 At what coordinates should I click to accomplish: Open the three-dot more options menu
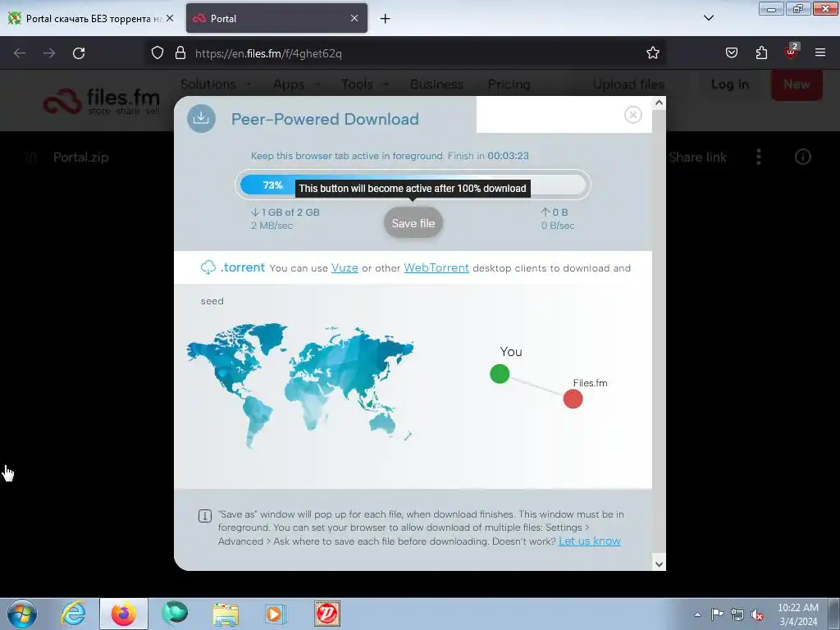pyautogui.click(x=759, y=157)
